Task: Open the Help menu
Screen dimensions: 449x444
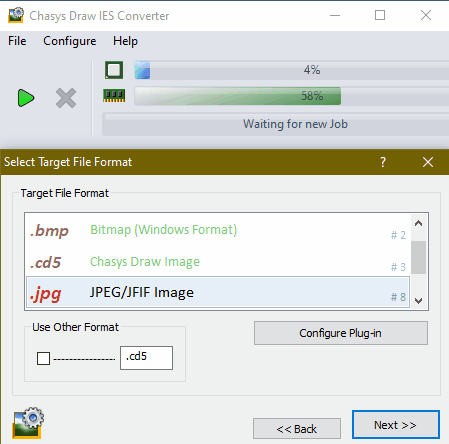Action: tap(125, 41)
